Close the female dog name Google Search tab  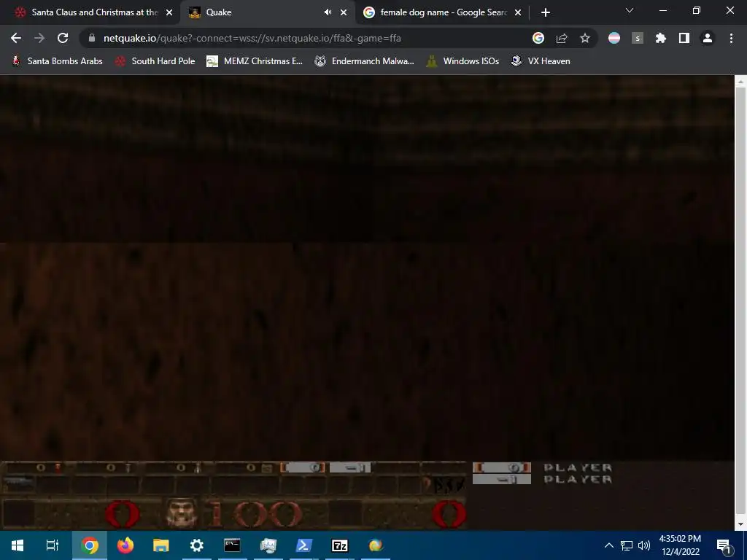coord(518,12)
